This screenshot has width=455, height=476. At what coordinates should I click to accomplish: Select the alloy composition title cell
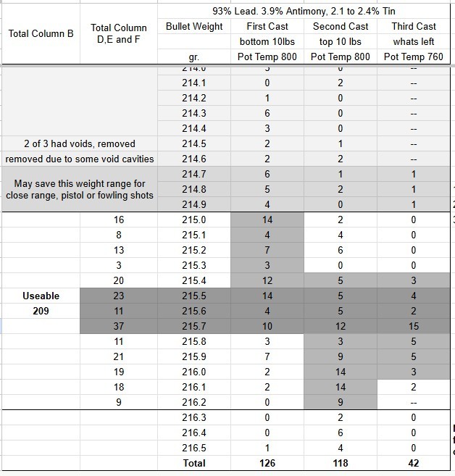click(304, 12)
